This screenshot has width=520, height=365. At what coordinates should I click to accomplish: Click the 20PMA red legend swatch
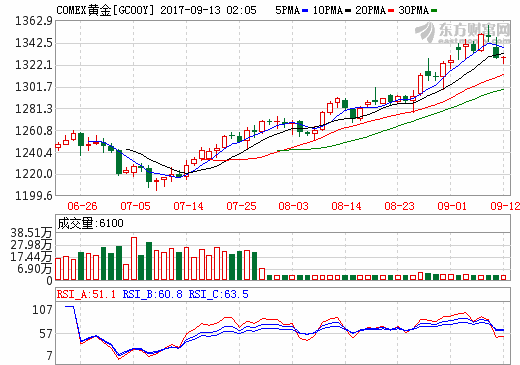[x=391, y=11]
